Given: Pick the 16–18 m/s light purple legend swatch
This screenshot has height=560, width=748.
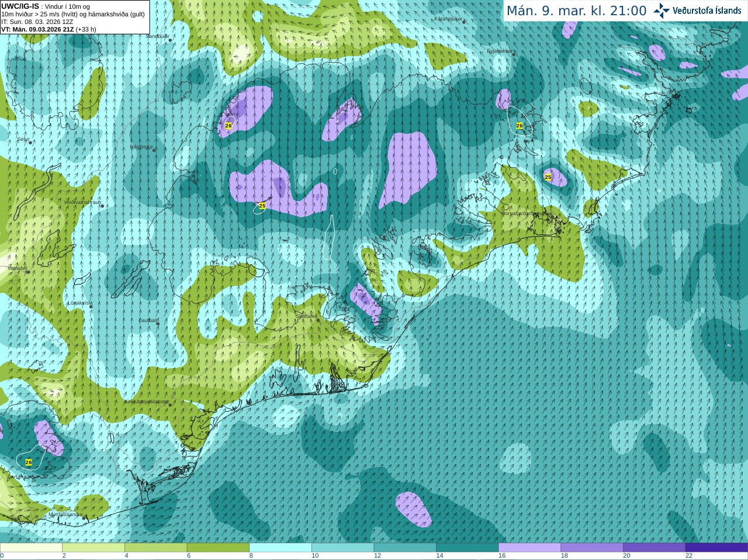Looking at the screenshot, I should pos(529,548).
